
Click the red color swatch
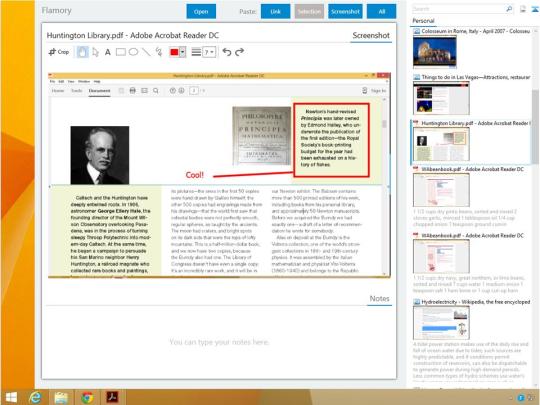point(174,52)
